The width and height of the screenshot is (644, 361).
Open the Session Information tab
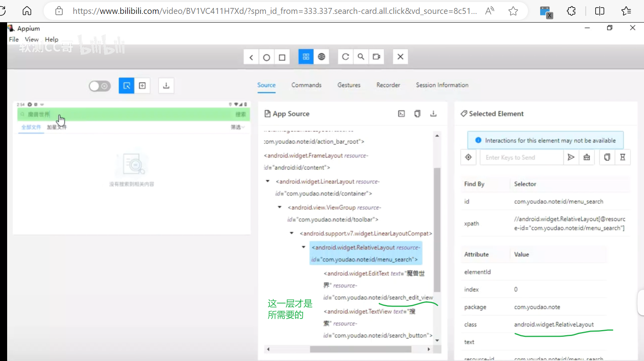tap(442, 85)
